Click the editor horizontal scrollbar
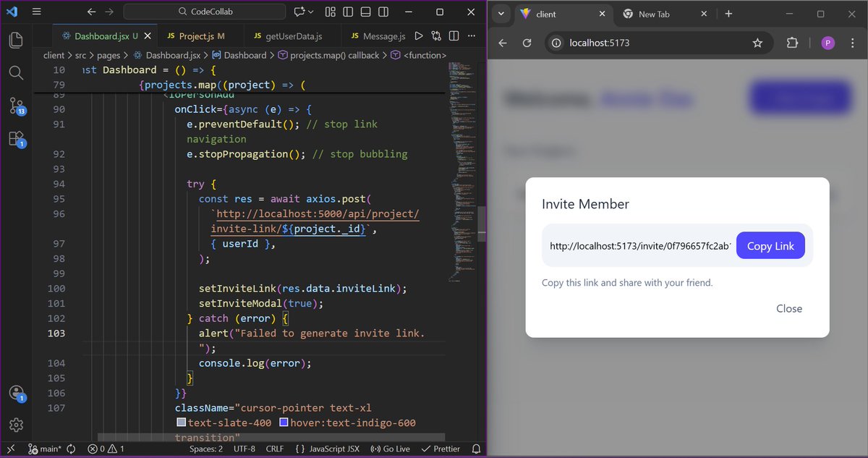This screenshot has height=458, width=868. [271, 437]
